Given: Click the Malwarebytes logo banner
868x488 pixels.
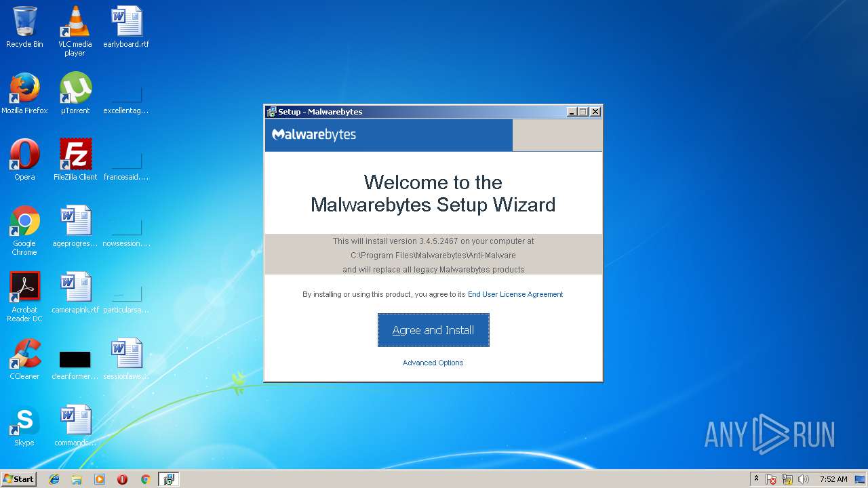Looking at the screenshot, I should 389,135.
